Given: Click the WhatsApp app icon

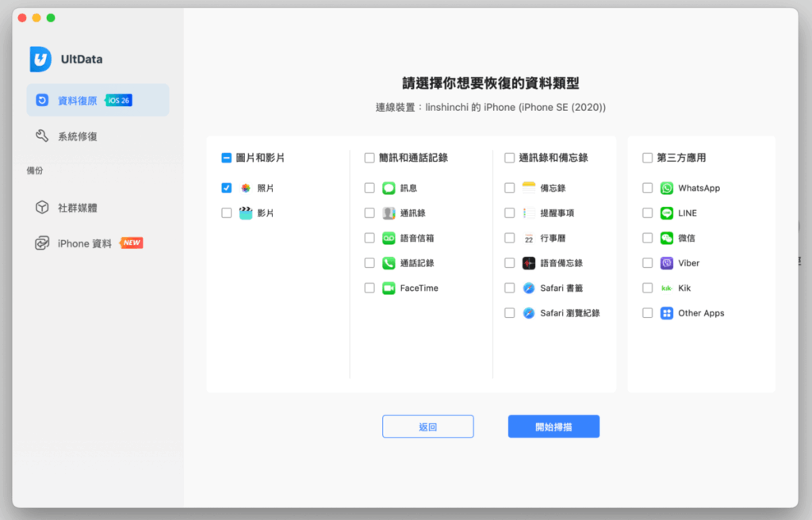Looking at the screenshot, I should pyautogui.click(x=667, y=189).
